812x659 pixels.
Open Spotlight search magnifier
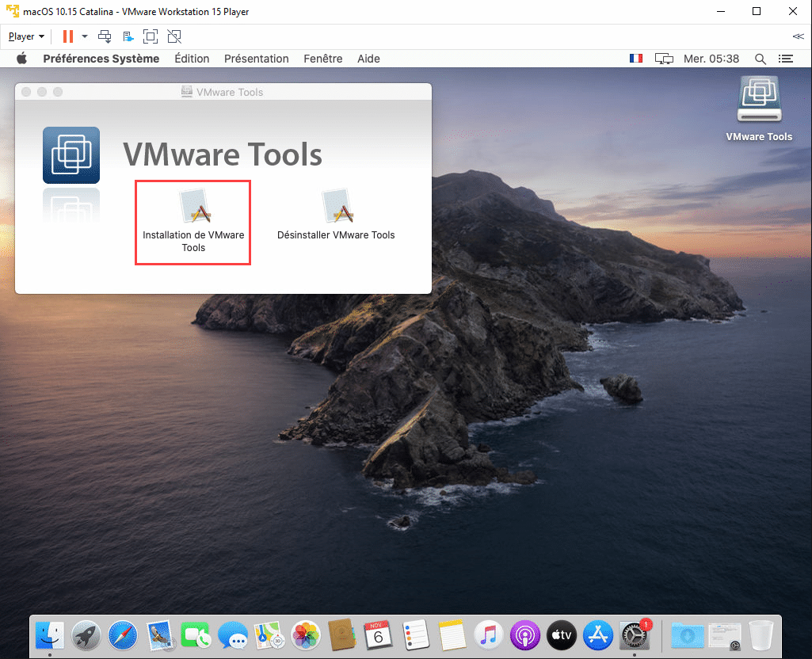click(761, 59)
